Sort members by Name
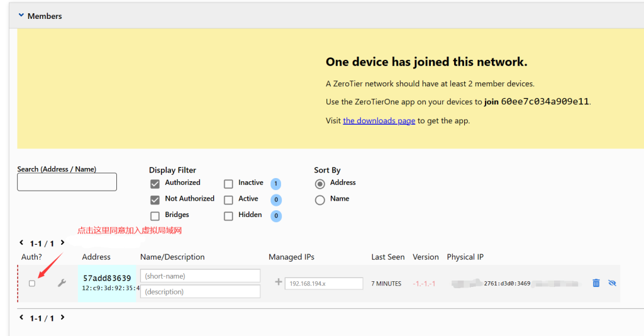Image resolution: width=644 pixels, height=336 pixels. pyautogui.click(x=319, y=200)
